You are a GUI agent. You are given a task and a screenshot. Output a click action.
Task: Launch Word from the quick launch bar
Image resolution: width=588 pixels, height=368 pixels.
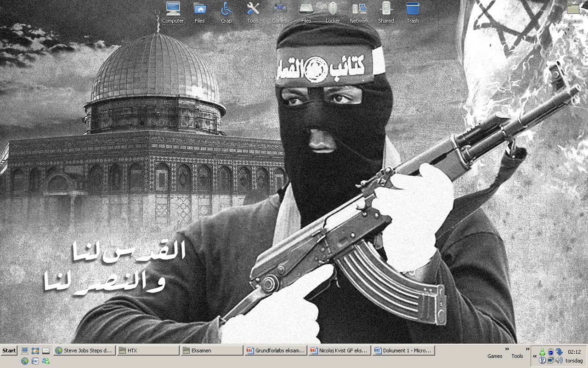pos(35,361)
